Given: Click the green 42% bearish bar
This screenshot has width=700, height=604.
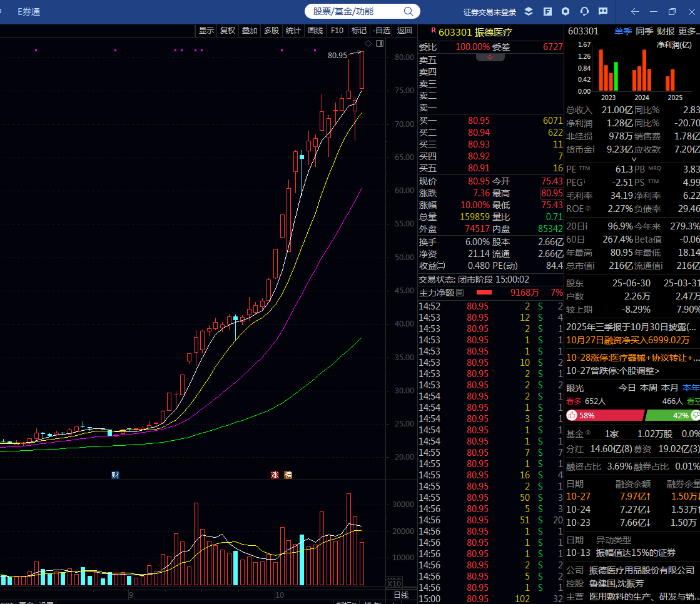Looking at the screenshot, I should 672,415.
